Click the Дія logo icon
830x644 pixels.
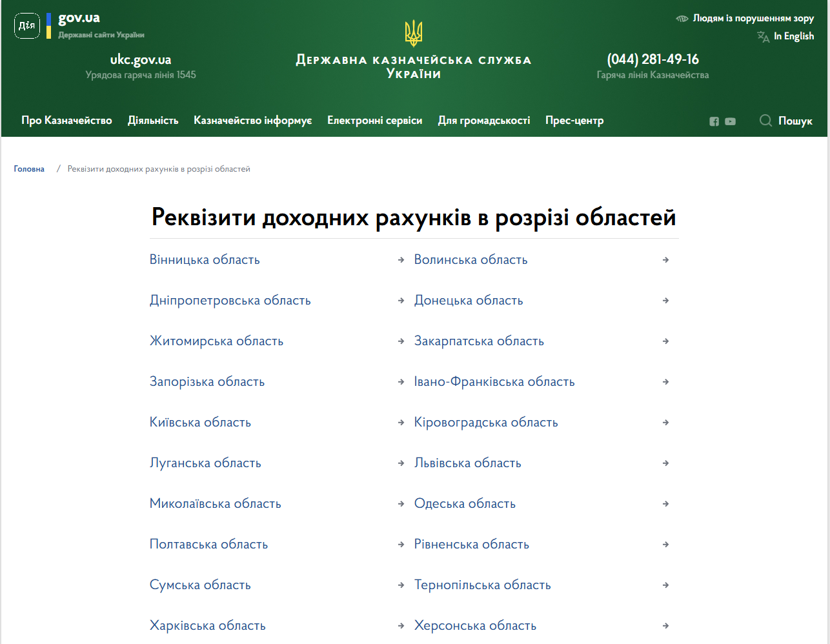(x=27, y=26)
